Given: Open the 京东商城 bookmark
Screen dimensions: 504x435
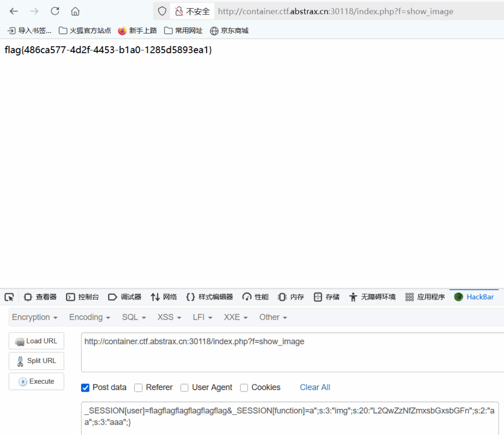Looking at the screenshot, I should (x=229, y=31).
